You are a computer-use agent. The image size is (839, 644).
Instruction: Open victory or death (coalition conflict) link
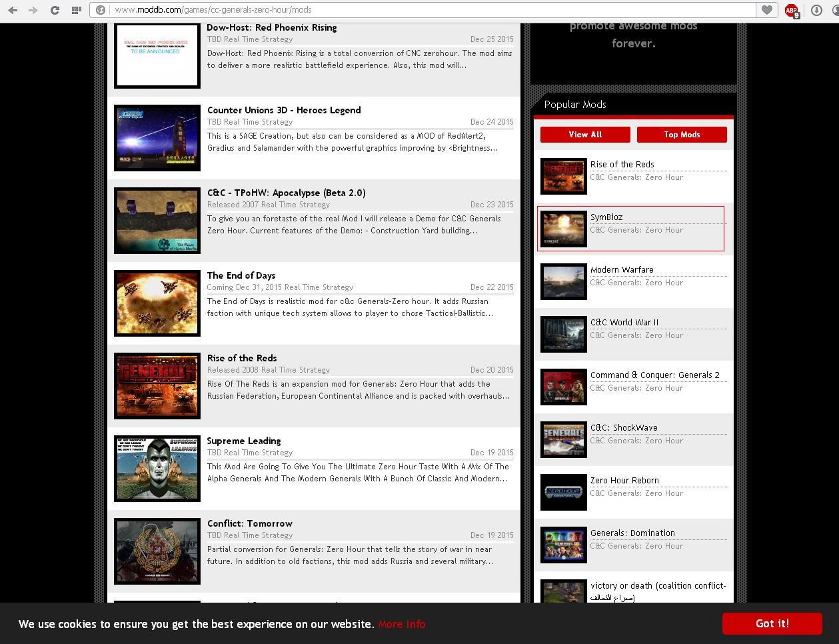pos(658,591)
